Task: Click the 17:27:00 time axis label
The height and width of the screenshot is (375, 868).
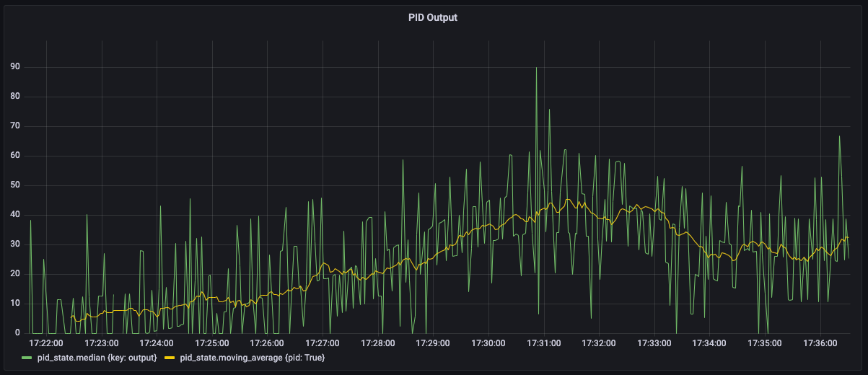Action: (323, 343)
